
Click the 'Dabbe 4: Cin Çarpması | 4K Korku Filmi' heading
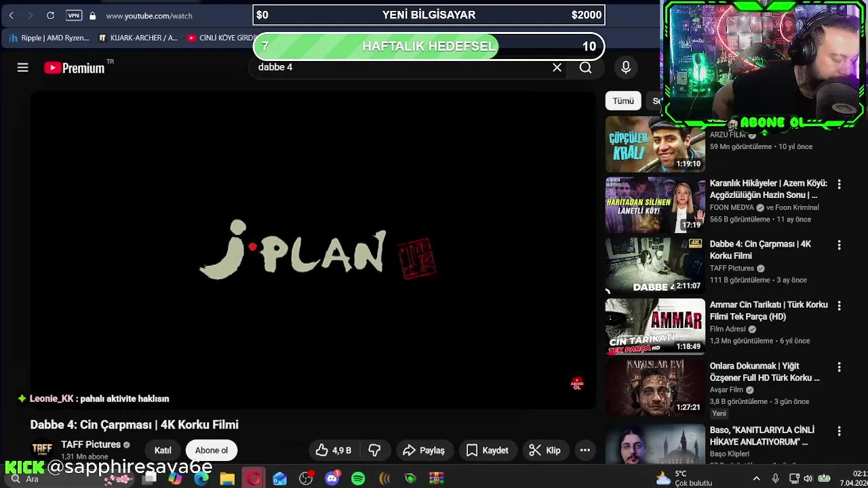pos(134,425)
